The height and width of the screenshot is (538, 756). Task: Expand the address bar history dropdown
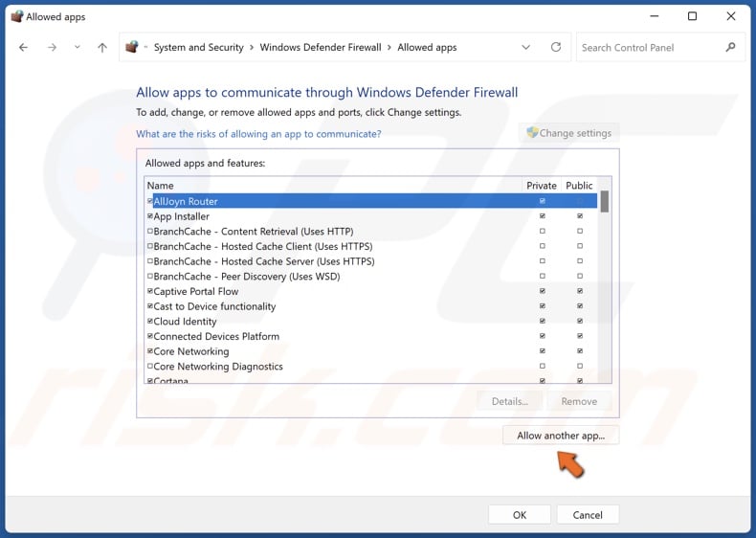pos(526,47)
